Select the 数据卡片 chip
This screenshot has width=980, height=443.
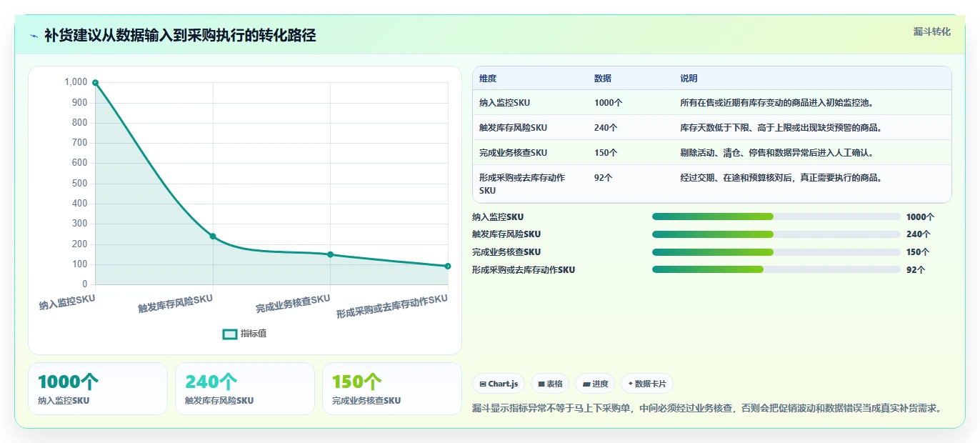[647, 384]
